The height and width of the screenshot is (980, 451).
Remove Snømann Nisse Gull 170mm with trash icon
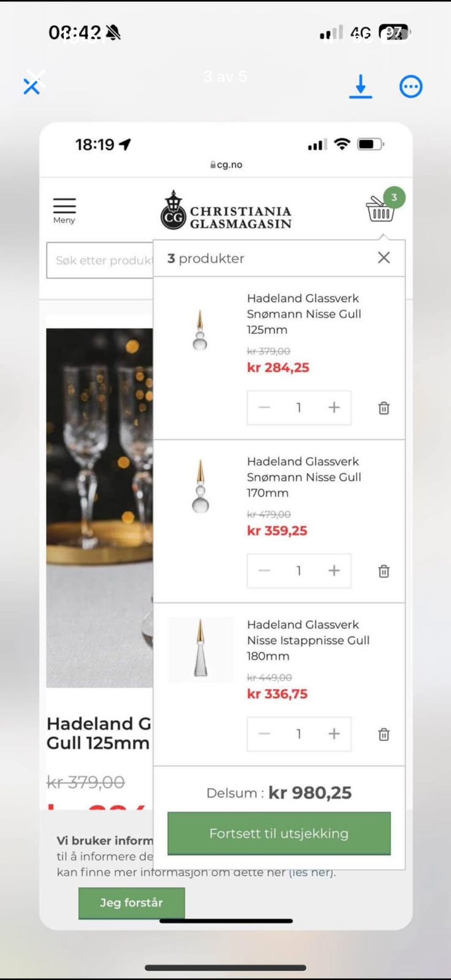(x=384, y=571)
